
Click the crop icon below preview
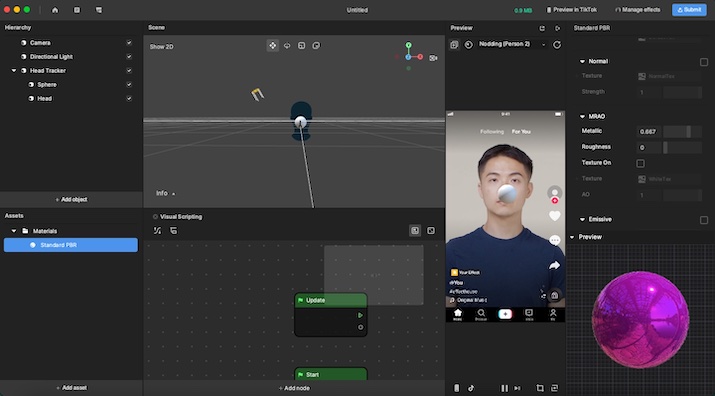pyautogui.click(x=540, y=388)
